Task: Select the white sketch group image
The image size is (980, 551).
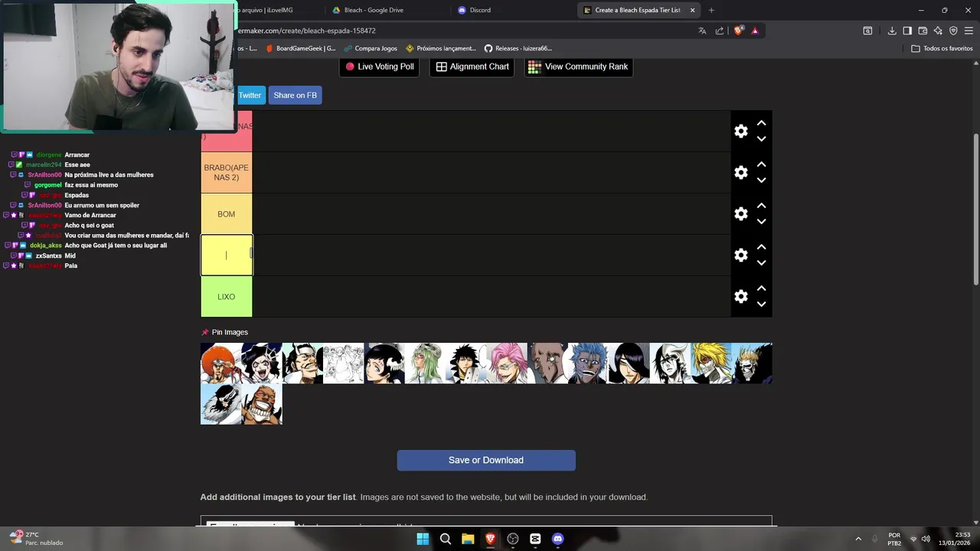Action: 343,364
